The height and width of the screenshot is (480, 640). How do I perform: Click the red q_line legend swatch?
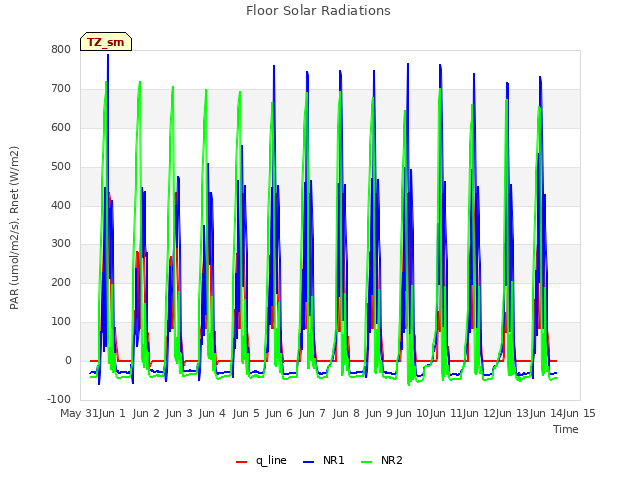tap(241, 462)
